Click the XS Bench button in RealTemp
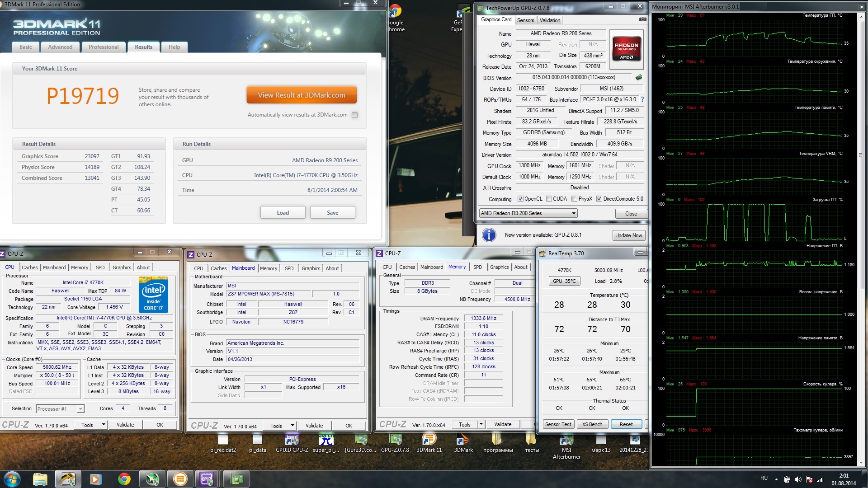Screen dimensions: 868x488 coord(592,424)
